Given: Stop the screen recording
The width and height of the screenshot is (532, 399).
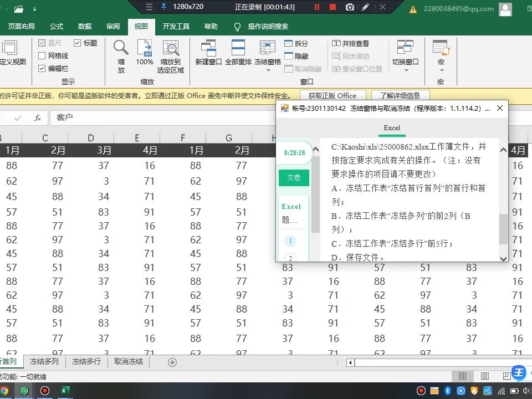Looking at the screenshot, I should pos(333,7).
